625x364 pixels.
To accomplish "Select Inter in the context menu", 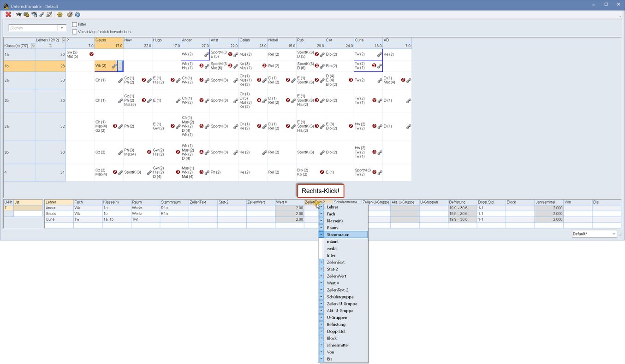I will point(343,256).
